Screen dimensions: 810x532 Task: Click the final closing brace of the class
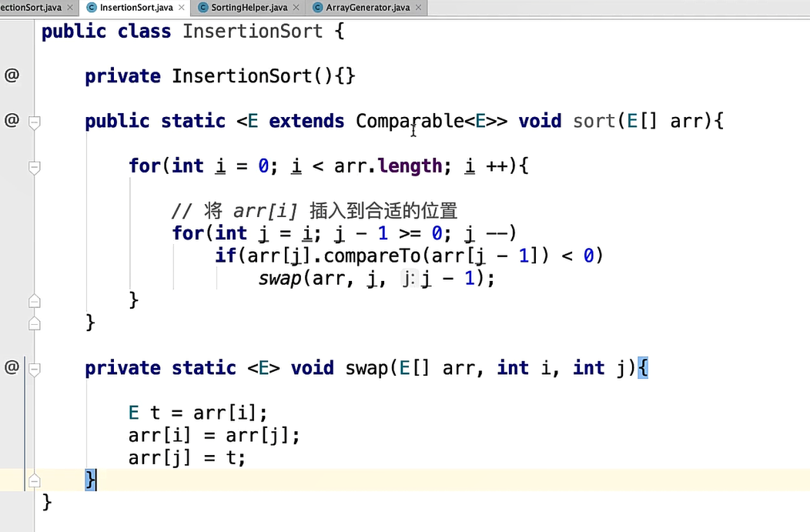coord(46,502)
